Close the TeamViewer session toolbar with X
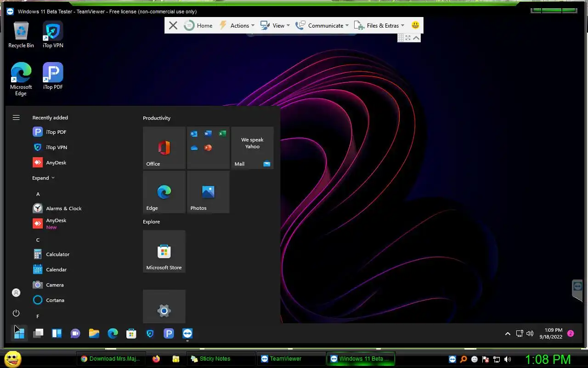588x368 pixels. pos(173,26)
